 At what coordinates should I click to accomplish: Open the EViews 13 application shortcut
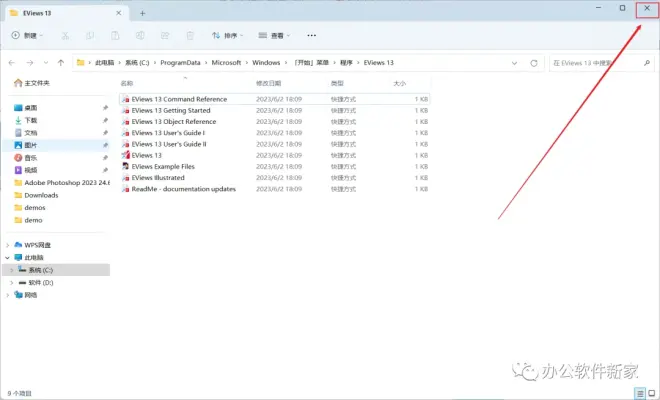(147, 155)
